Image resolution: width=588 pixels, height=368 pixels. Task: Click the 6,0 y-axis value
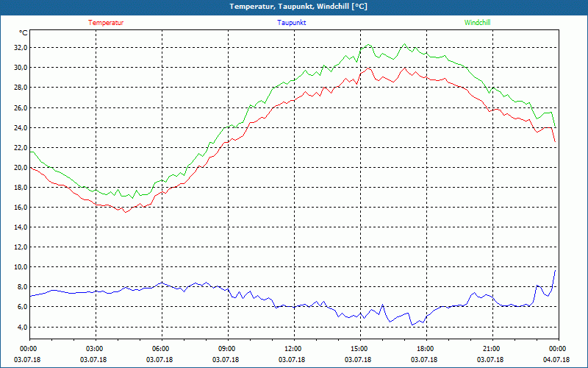[22, 307]
